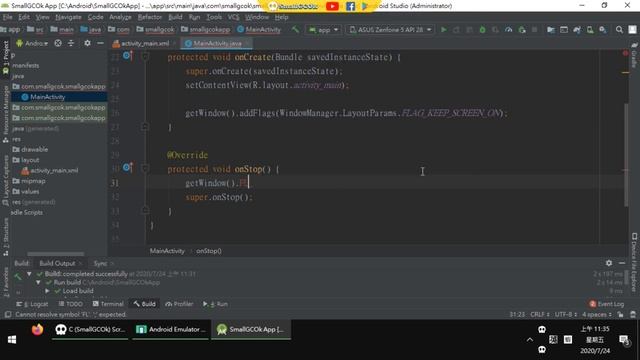Viewport: 640px width, 360px height.
Task: Open the Event Log button
Action: click(x=607, y=304)
